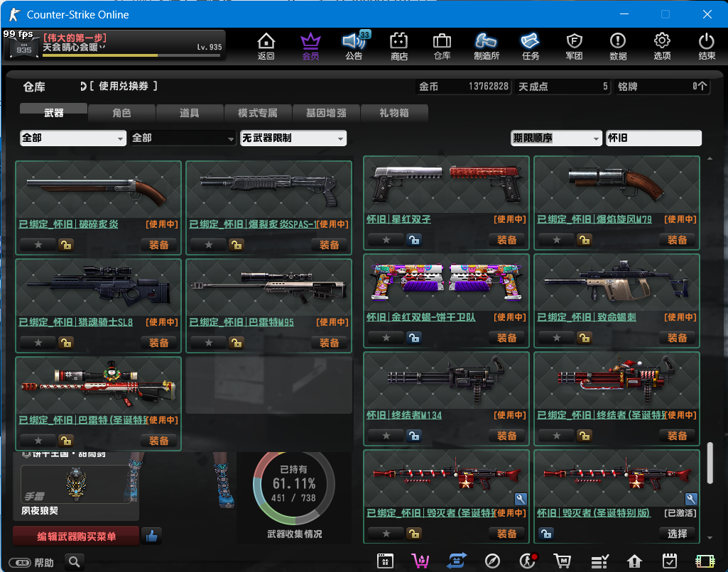Open the 选项 gear options icon
This screenshot has width=728, height=572.
pyautogui.click(x=662, y=46)
